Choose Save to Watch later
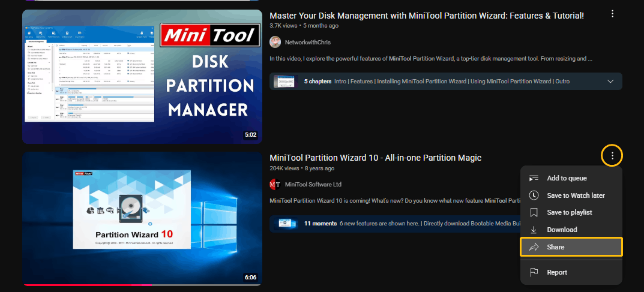The width and height of the screenshot is (644, 292). pos(571,195)
